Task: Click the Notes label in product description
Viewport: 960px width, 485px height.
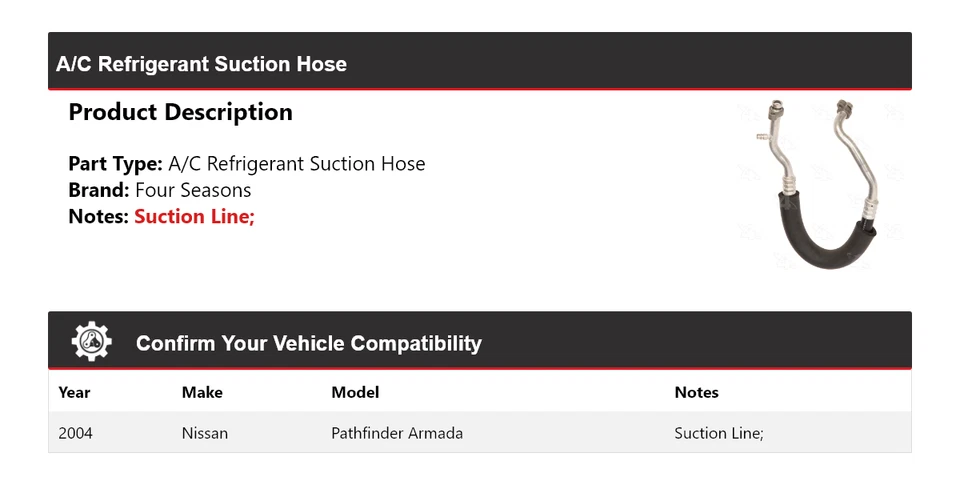Action: tap(98, 216)
